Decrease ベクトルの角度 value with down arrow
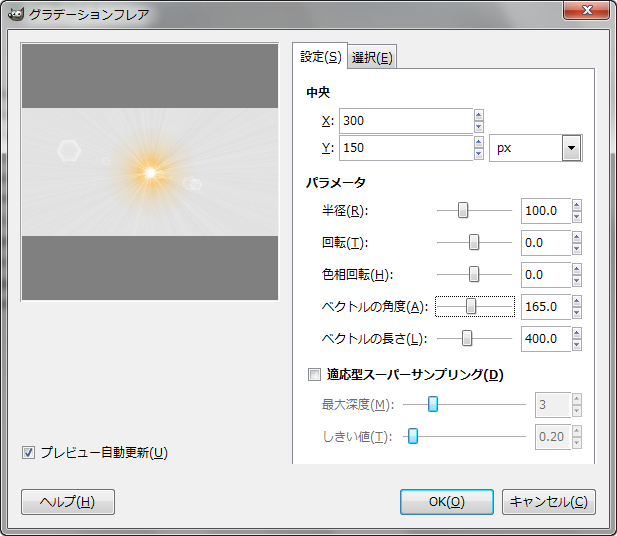The width and height of the screenshot is (617, 536). click(576, 312)
